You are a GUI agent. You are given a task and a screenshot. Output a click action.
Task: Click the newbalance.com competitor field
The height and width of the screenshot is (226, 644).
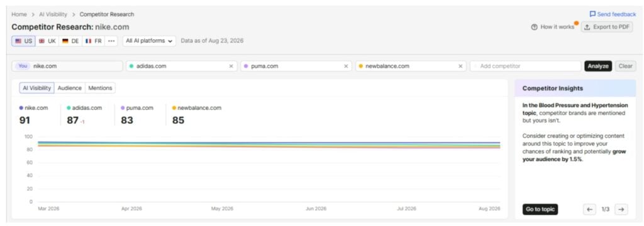[411, 66]
